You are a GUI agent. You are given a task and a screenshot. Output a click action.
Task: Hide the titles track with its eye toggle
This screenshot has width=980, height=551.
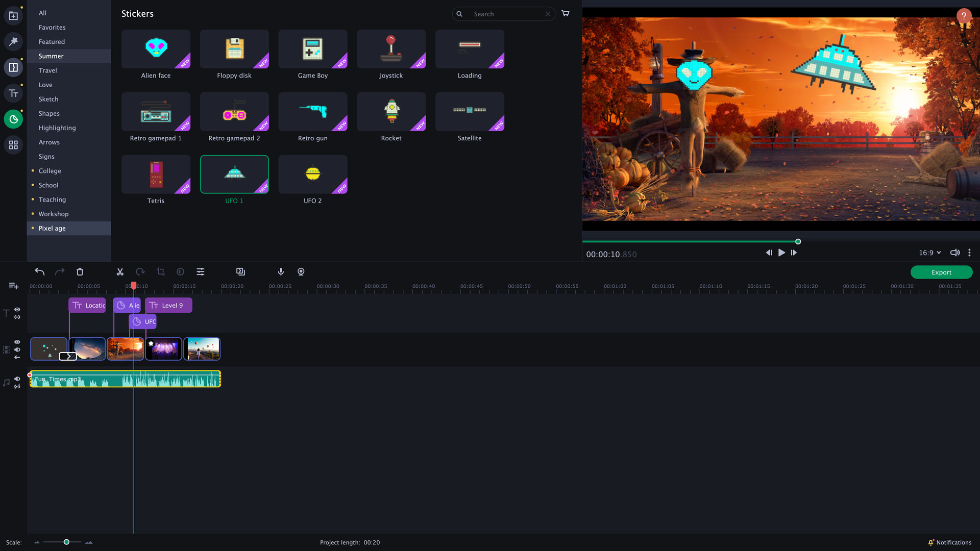[x=17, y=310]
